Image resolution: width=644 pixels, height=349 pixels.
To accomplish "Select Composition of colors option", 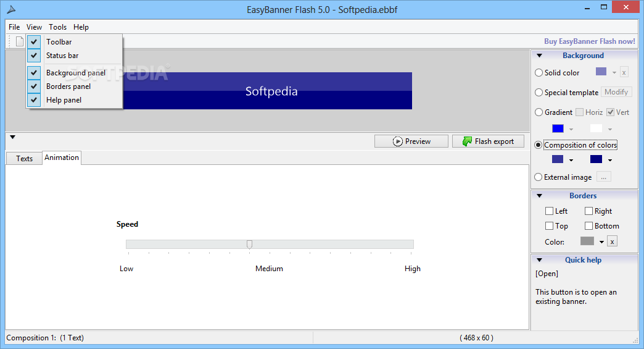I will 538,145.
